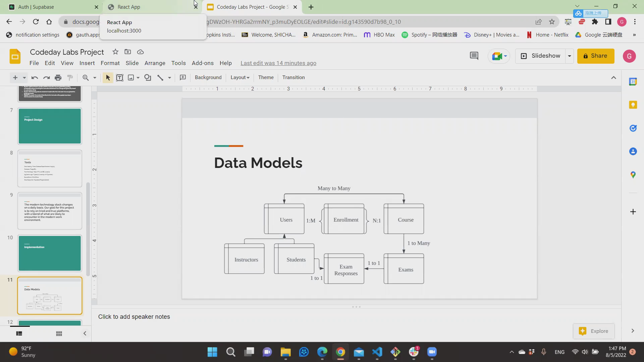Select the text box tool
The height and width of the screenshot is (362, 644).
pos(119,77)
